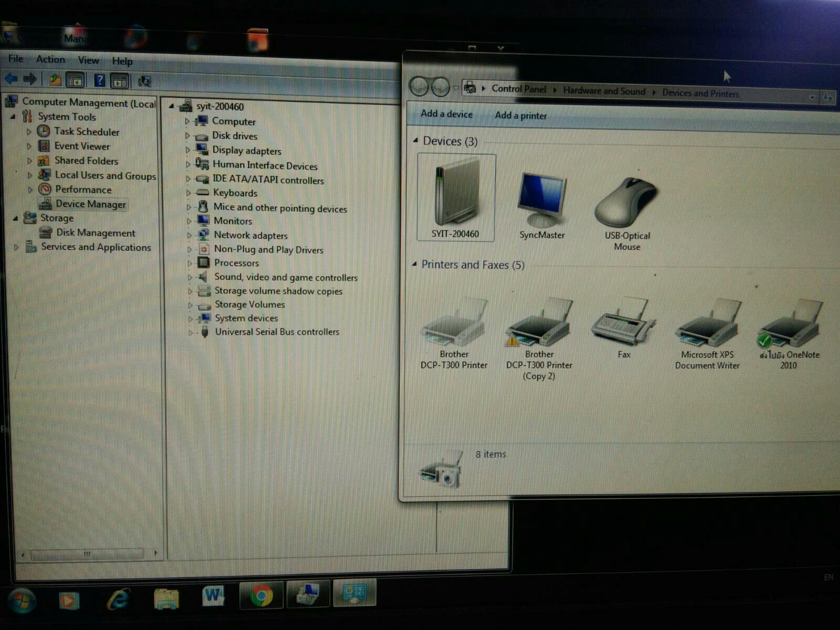The height and width of the screenshot is (630, 840).
Task: Open Windows Explorer folder icon on taskbar
Action: [x=166, y=598]
